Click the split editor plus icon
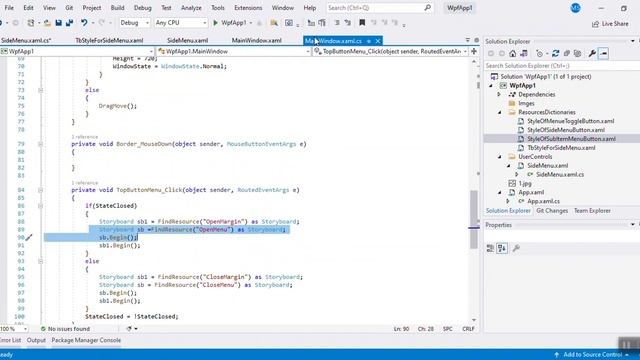The image size is (640, 360). [x=474, y=51]
